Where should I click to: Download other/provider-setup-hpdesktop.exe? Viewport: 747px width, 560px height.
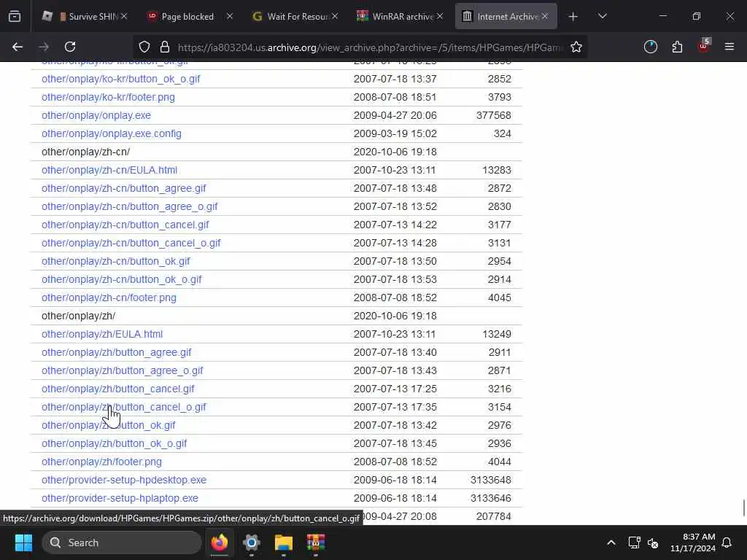pyautogui.click(x=124, y=480)
